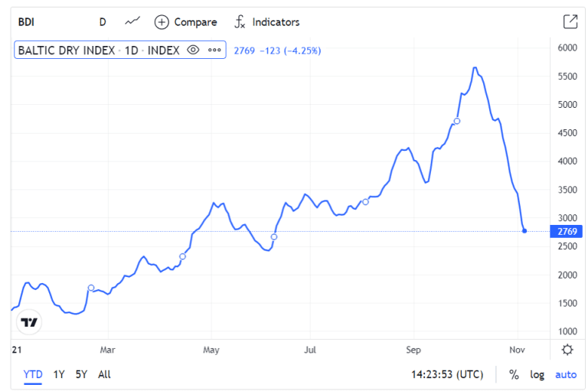Open the fullscreen popup chart icon
This screenshot has width=588, height=391.
pyautogui.click(x=570, y=22)
